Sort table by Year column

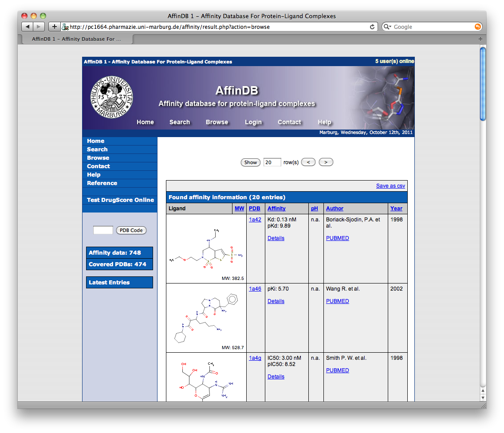point(396,209)
